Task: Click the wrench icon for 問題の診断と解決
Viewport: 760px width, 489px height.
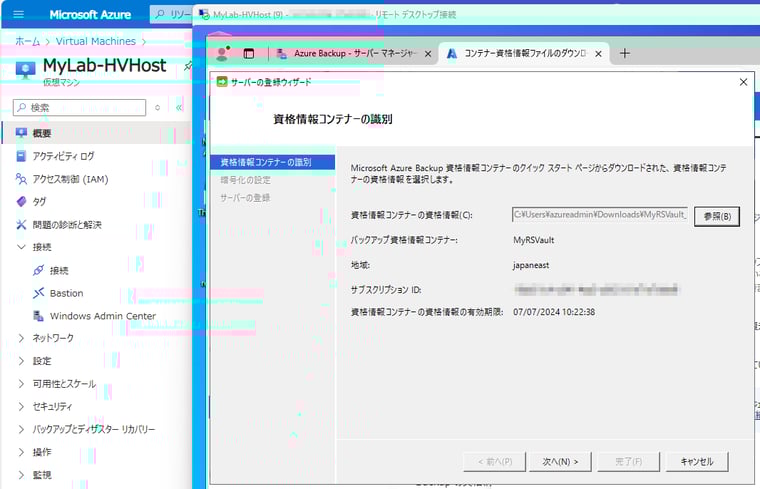Action: pyautogui.click(x=21, y=224)
